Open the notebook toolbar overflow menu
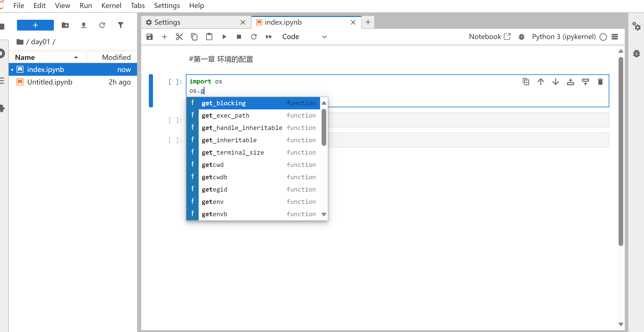 coord(615,37)
